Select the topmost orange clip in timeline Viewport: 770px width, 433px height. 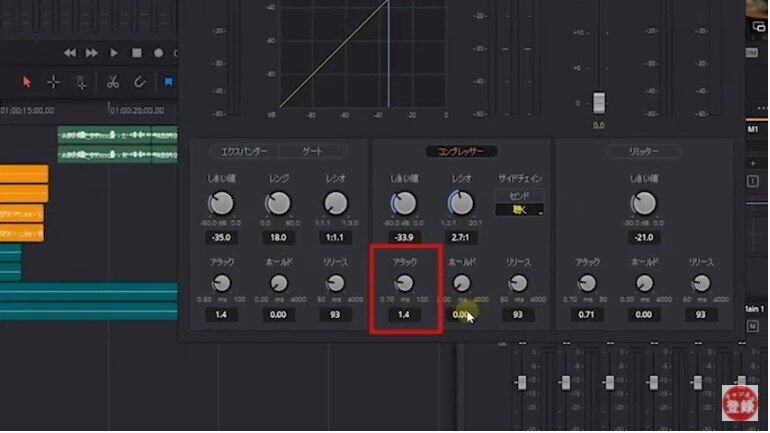[x=24, y=174]
